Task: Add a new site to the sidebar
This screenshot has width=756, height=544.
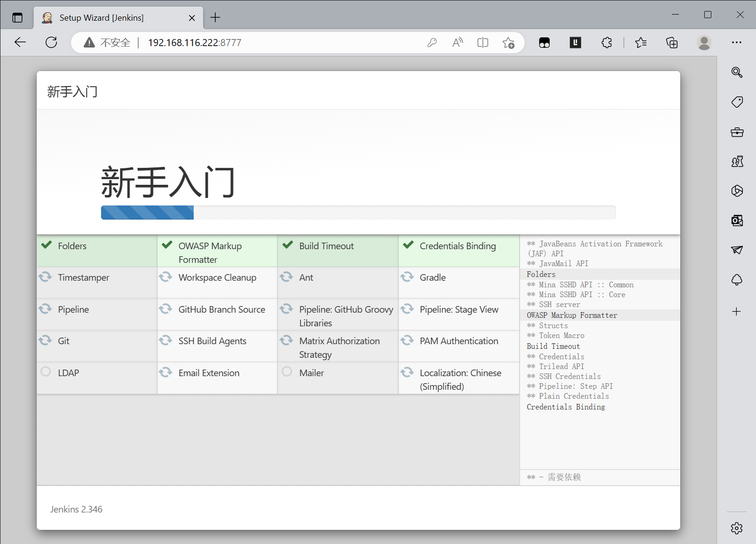Action: tap(736, 311)
